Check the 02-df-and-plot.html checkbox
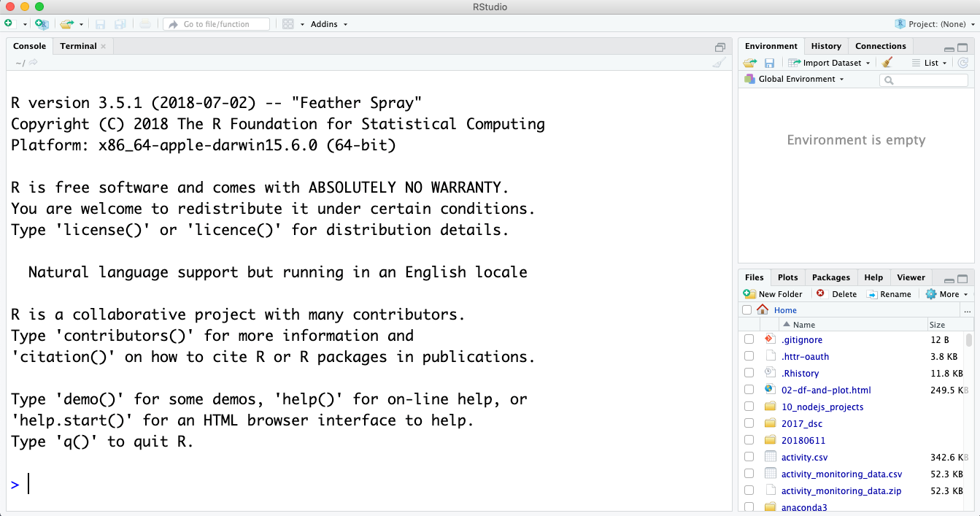 (749, 390)
